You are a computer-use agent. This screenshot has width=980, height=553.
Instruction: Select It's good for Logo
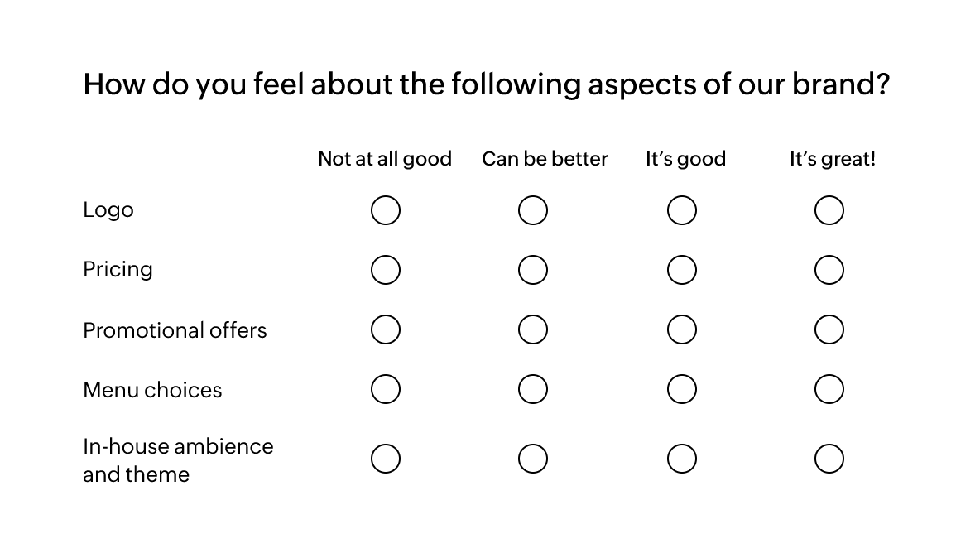[x=682, y=210]
